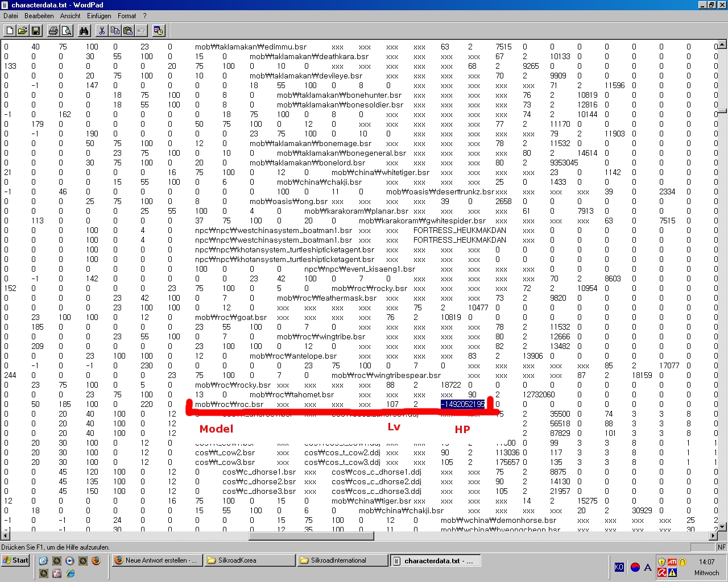728x582 pixels.
Task: Copy selection using the Copy icon
Action: 115,31
